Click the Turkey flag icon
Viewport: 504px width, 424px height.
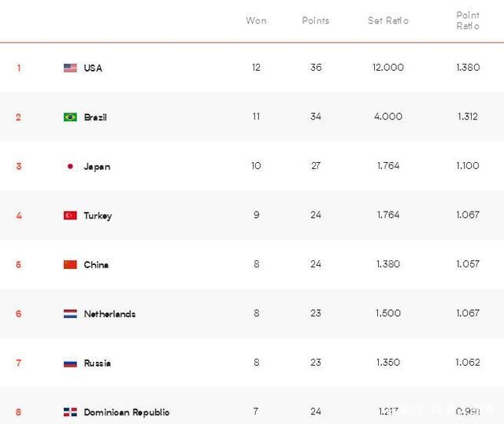[x=70, y=216]
